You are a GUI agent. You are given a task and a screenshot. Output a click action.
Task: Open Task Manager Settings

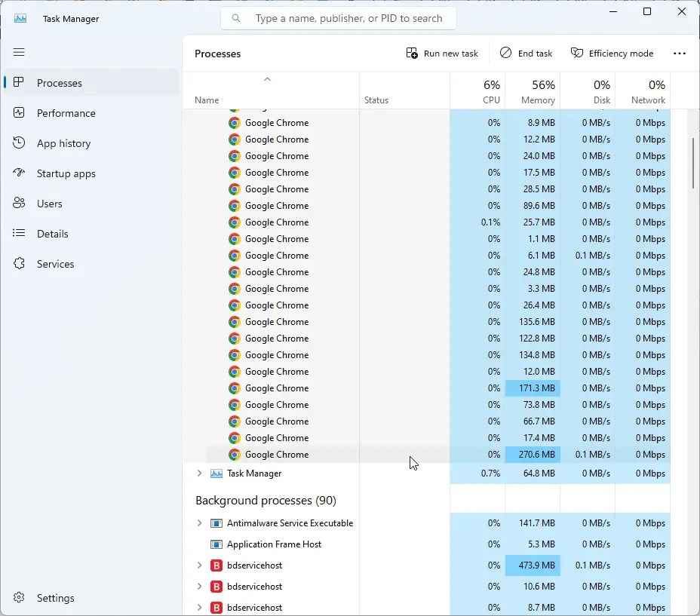[91, 598]
